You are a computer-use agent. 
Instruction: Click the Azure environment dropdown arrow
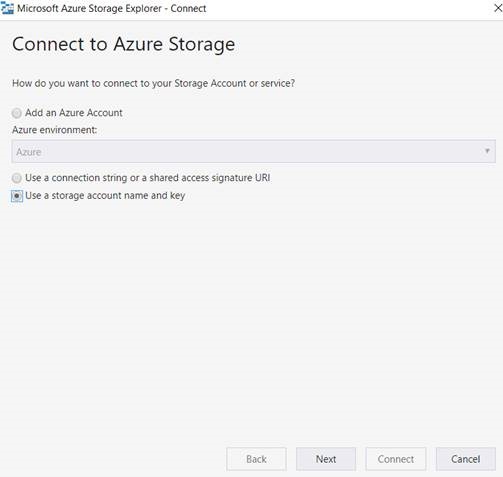click(487, 151)
